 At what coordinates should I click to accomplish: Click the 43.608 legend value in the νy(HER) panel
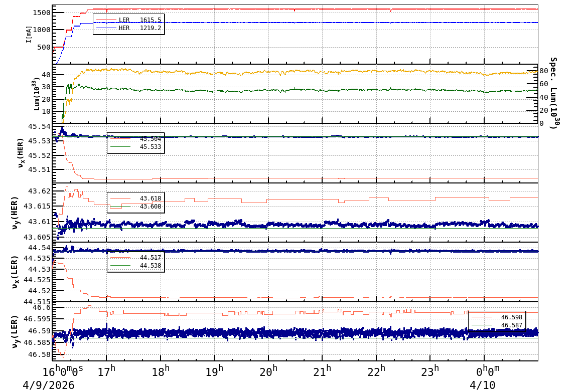pyautogui.click(x=151, y=207)
